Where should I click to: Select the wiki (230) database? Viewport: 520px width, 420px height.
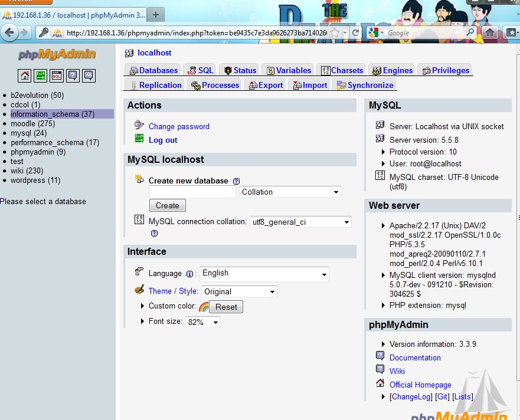coord(27,170)
